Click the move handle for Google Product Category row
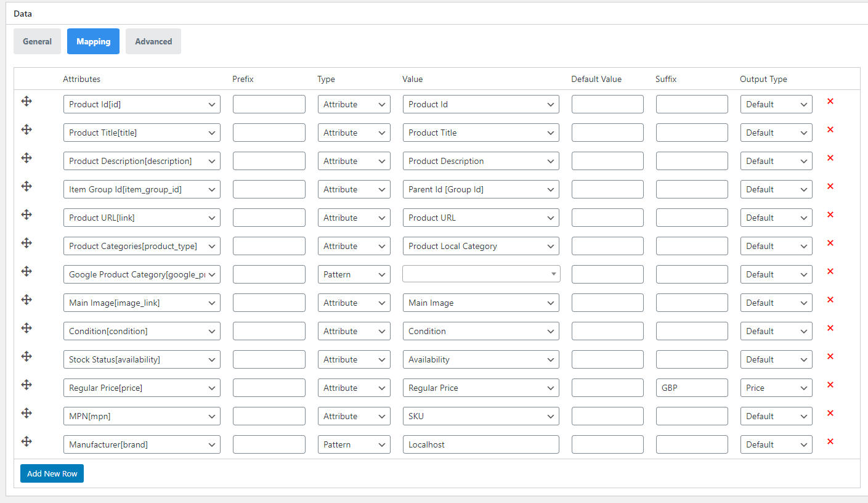The image size is (868, 503). (x=26, y=271)
